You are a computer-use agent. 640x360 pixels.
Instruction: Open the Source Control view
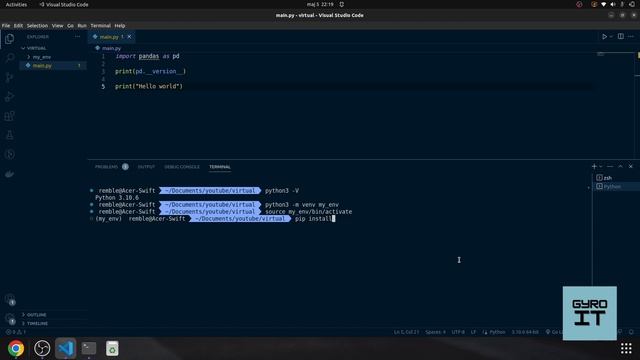[9, 78]
